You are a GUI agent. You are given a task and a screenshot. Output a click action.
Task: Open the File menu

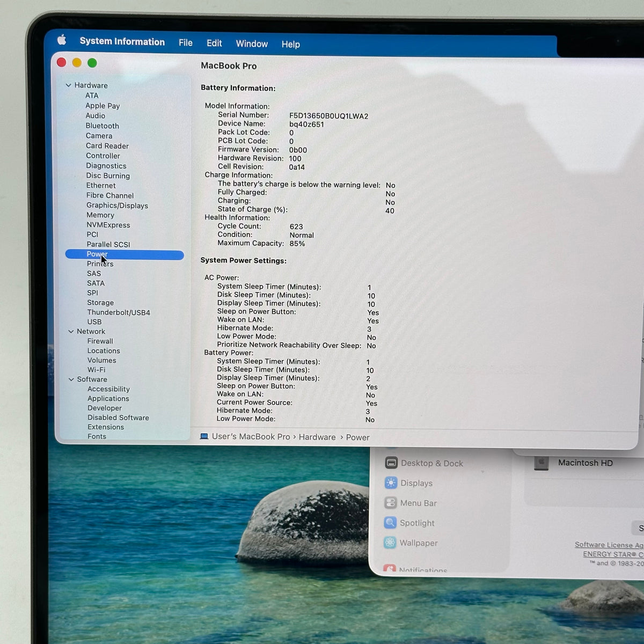pyautogui.click(x=186, y=43)
